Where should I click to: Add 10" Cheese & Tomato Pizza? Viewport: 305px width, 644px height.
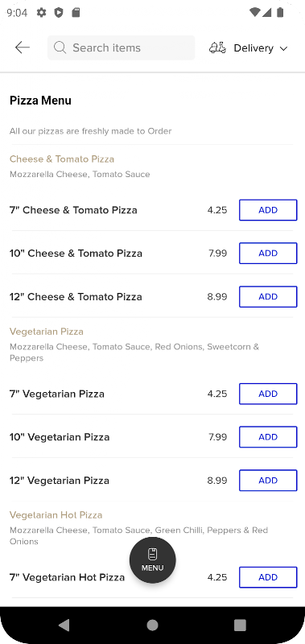tap(268, 253)
